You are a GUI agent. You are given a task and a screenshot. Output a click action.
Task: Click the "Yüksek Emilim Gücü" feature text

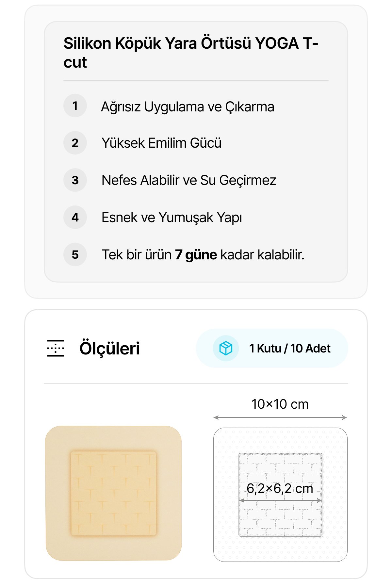click(161, 143)
